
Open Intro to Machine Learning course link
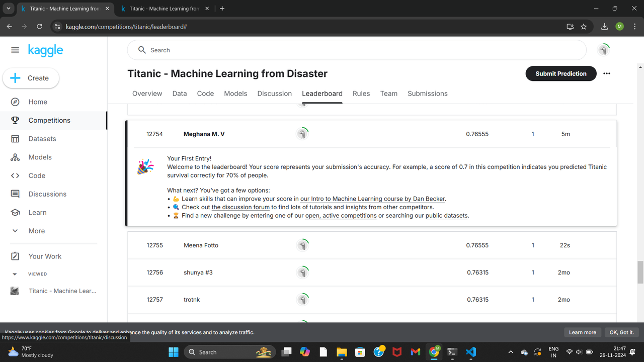tap(373, 199)
